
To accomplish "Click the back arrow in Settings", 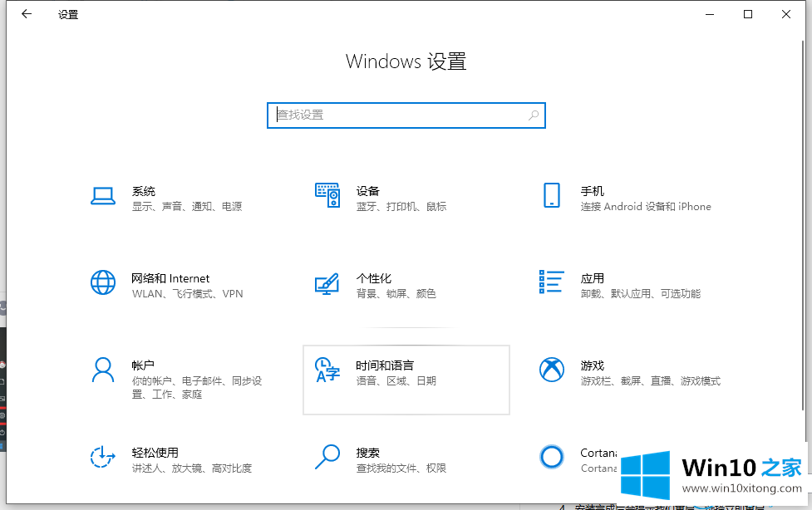I will [27, 14].
